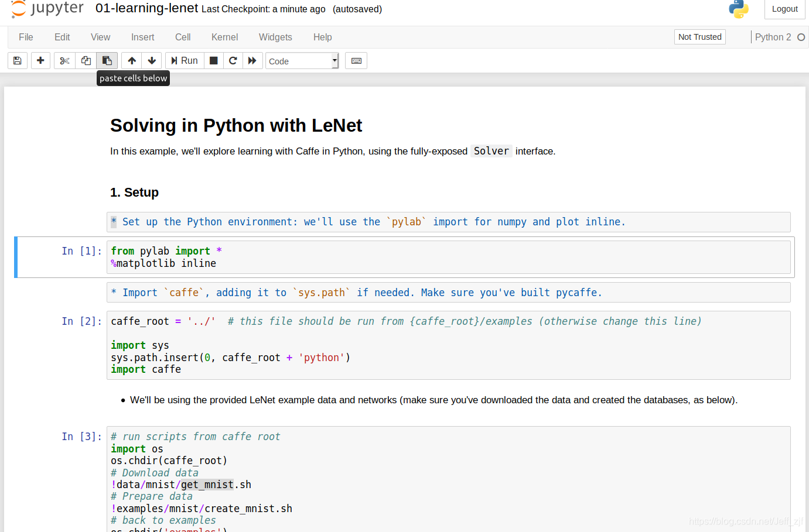Viewport: 809px width, 532px height.
Task: Click the caffe_root code cell
Action: point(449,345)
